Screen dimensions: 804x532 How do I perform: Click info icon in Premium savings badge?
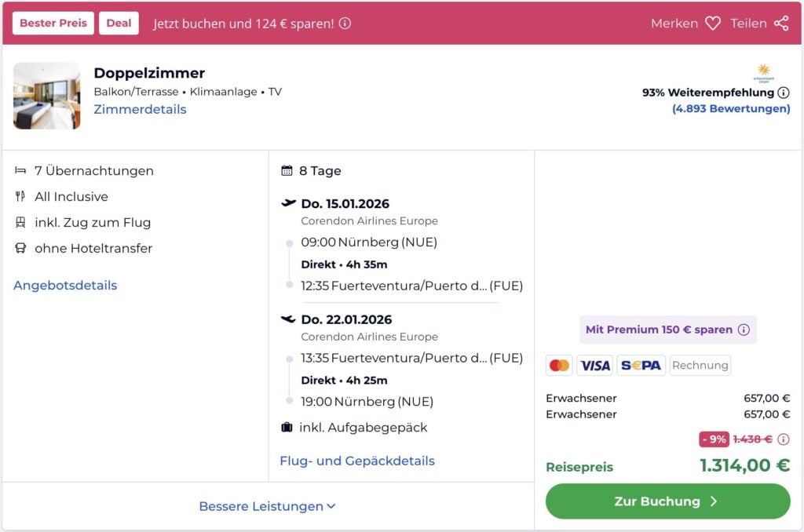pyautogui.click(x=744, y=330)
